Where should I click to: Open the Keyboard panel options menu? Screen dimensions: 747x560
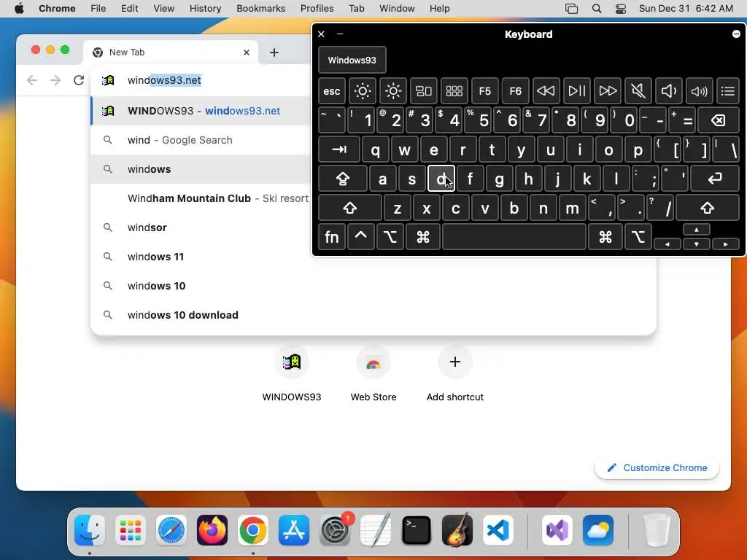point(736,34)
